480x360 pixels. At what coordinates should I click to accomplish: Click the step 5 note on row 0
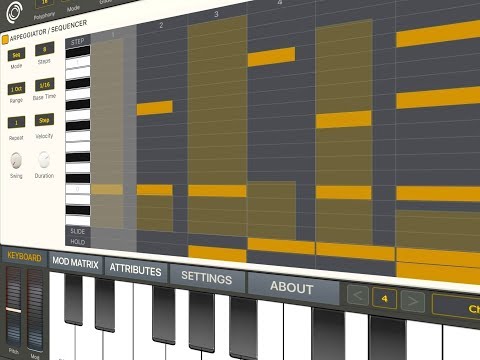coord(344,192)
